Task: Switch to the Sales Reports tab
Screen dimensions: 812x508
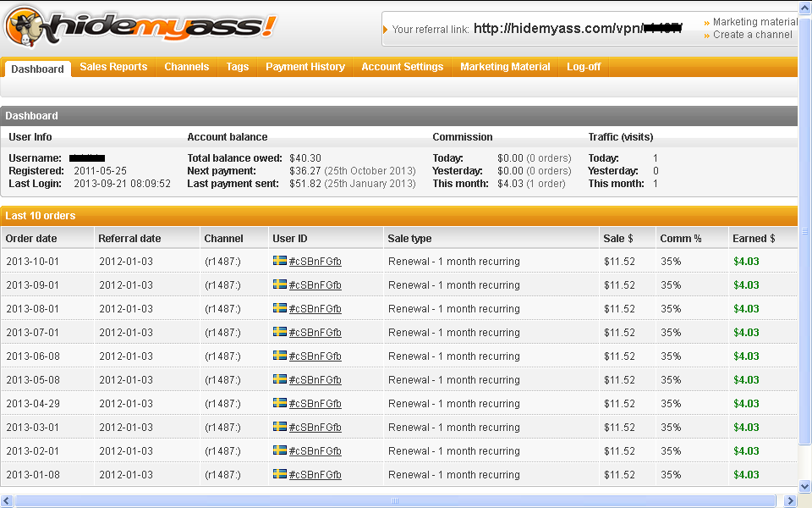Action: 113,66
